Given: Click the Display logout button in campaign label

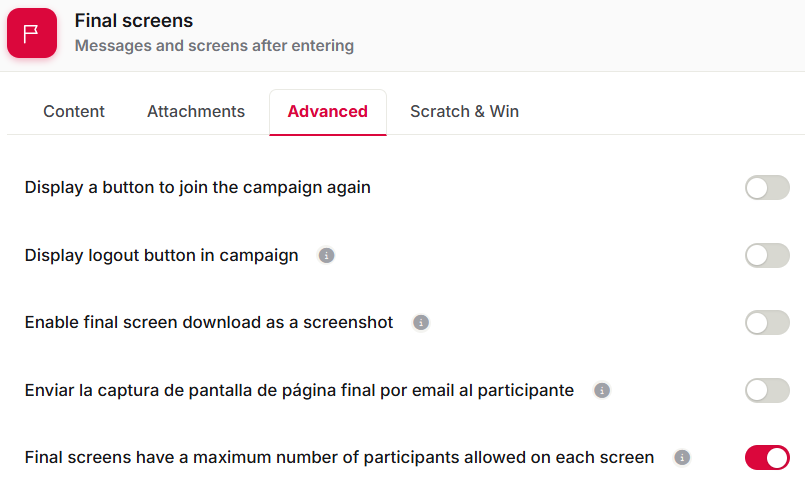Looking at the screenshot, I should 162,255.
